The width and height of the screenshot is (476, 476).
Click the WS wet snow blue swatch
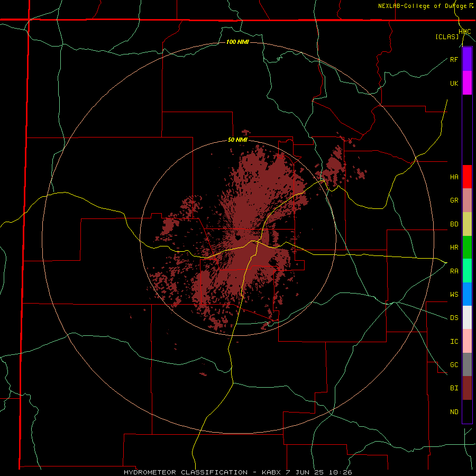click(x=467, y=294)
